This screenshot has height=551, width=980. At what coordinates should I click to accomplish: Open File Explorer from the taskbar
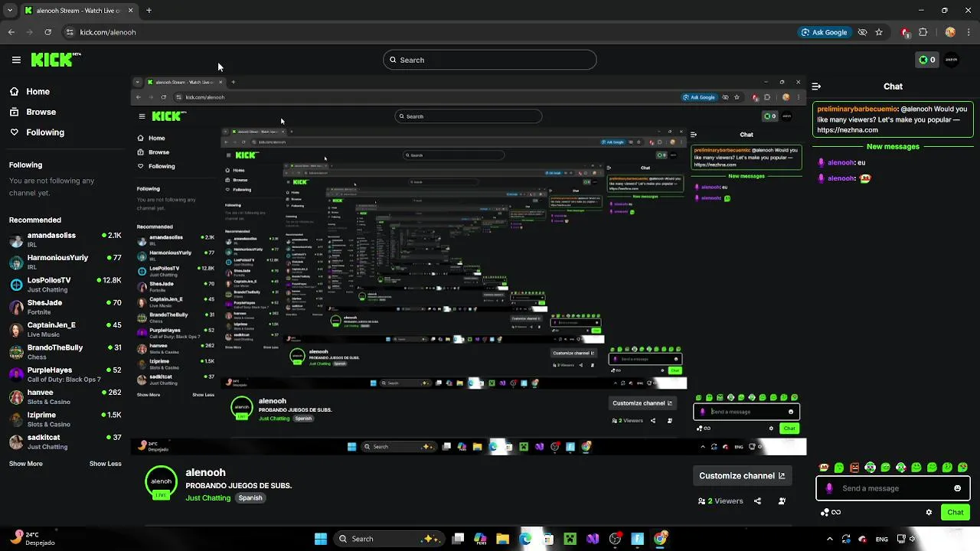(x=502, y=539)
